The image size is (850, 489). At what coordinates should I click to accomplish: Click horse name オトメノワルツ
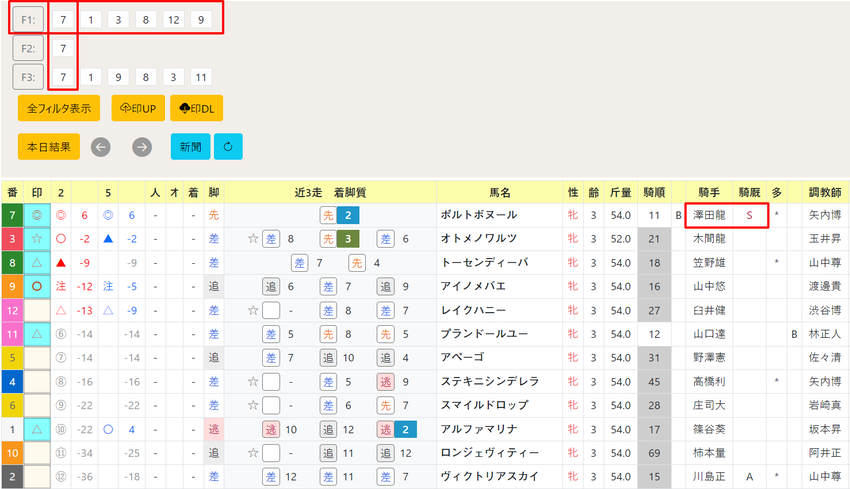(479, 239)
